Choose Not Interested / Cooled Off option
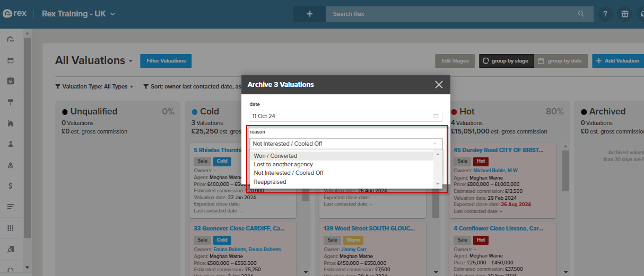Image resolution: width=644 pixels, height=276 pixels. click(x=342, y=173)
